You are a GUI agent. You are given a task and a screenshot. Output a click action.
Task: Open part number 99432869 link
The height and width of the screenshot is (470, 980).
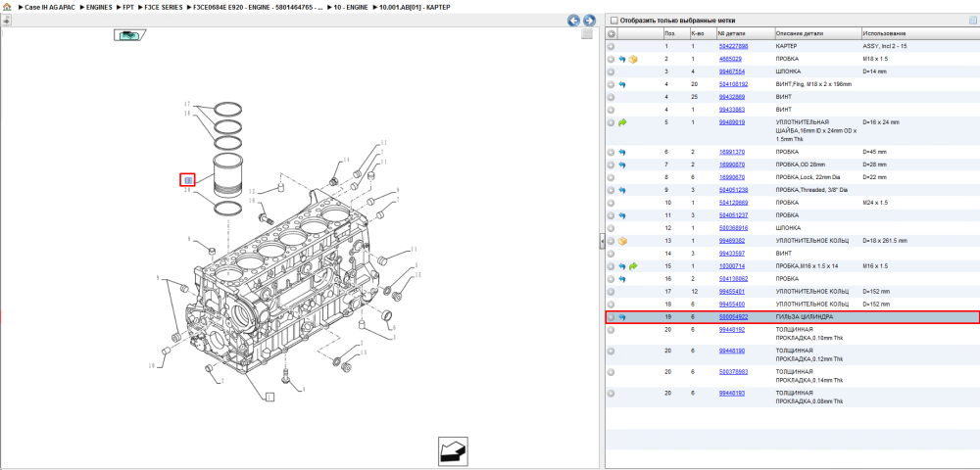click(x=732, y=97)
